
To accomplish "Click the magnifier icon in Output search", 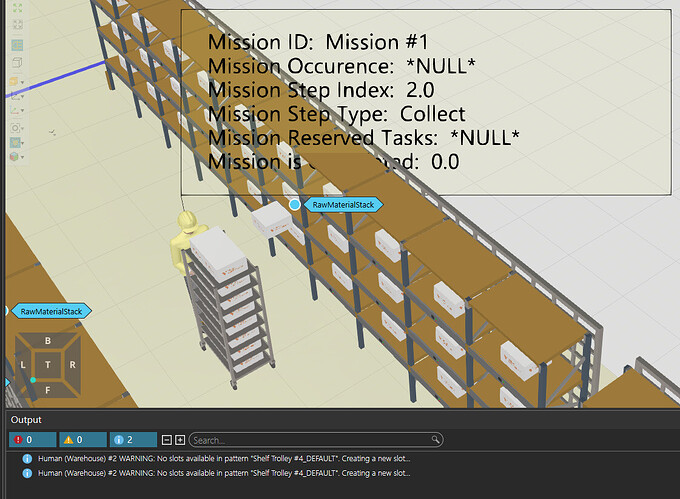I will pyautogui.click(x=435, y=440).
